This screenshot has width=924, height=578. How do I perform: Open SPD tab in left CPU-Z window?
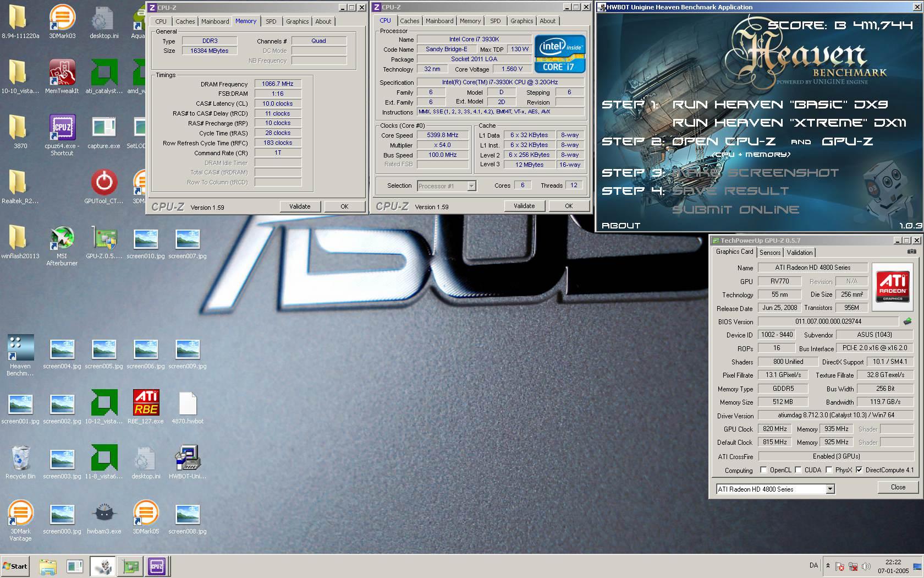coord(271,21)
